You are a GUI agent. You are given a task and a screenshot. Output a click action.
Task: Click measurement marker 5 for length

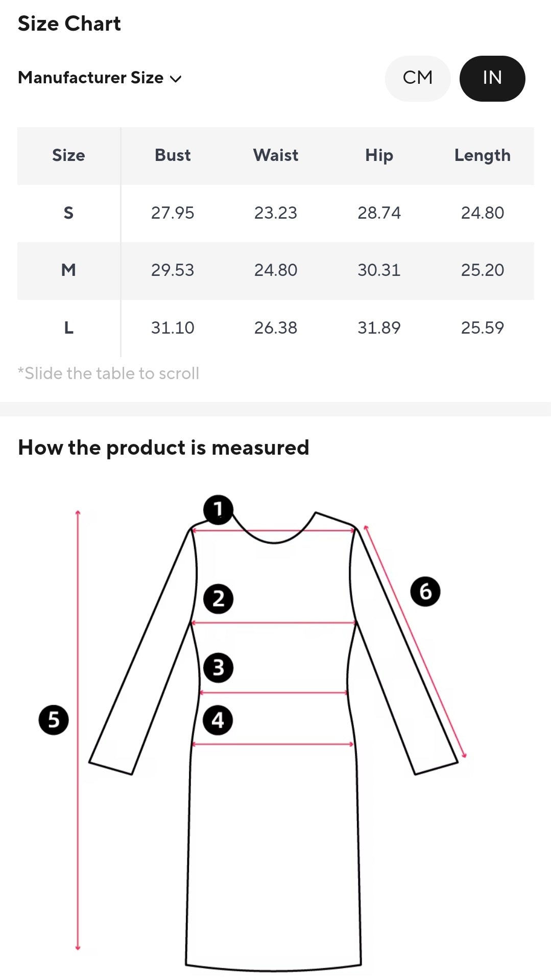tap(54, 720)
